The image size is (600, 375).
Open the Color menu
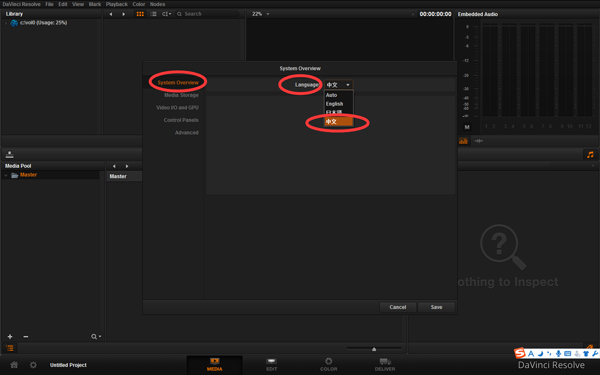pyautogui.click(x=139, y=4)
